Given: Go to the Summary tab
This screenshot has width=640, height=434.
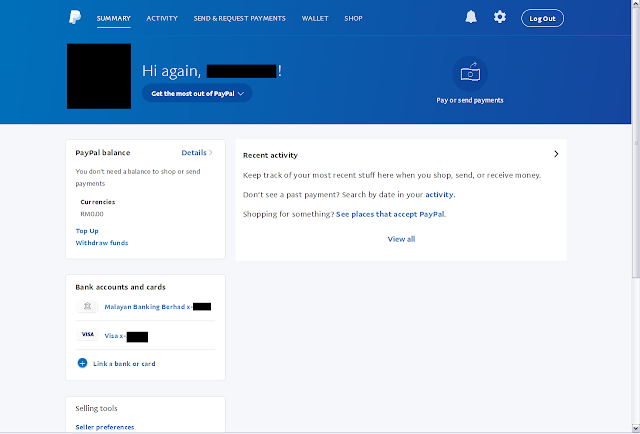Looking at the screenshot, I should tap(113, 18).
